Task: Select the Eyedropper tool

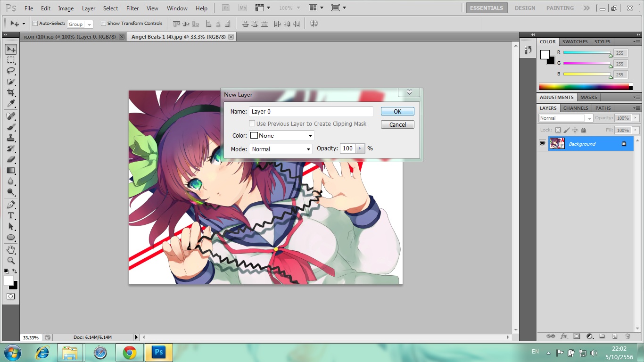Action: [11, 103]
